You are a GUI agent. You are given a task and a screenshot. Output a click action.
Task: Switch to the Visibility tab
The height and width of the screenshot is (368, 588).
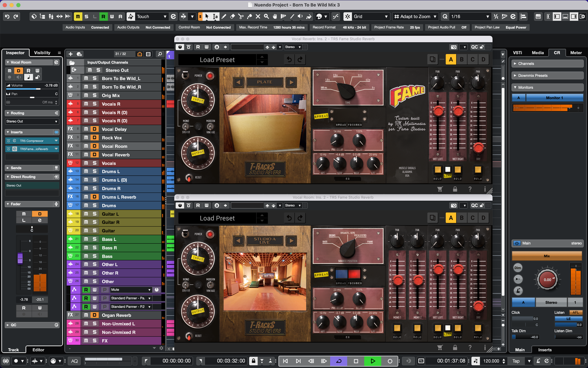pyautogui.click(x=42, y=53)
